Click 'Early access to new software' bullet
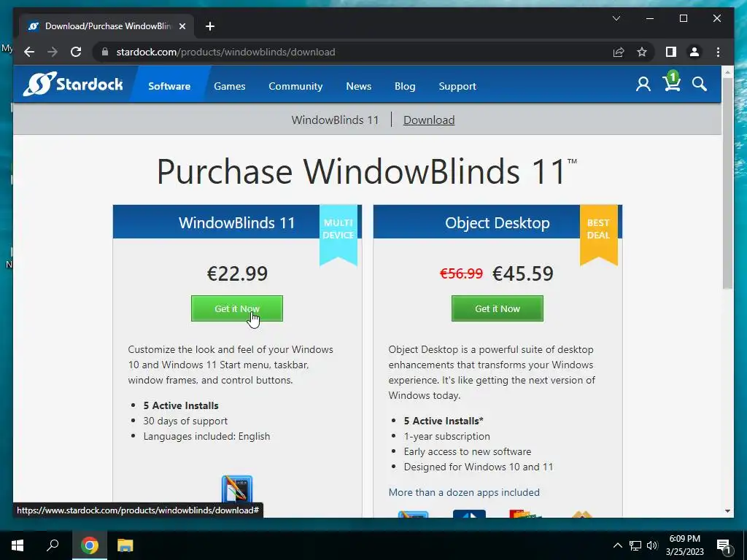The image size is (747, 560). [468, 451]
